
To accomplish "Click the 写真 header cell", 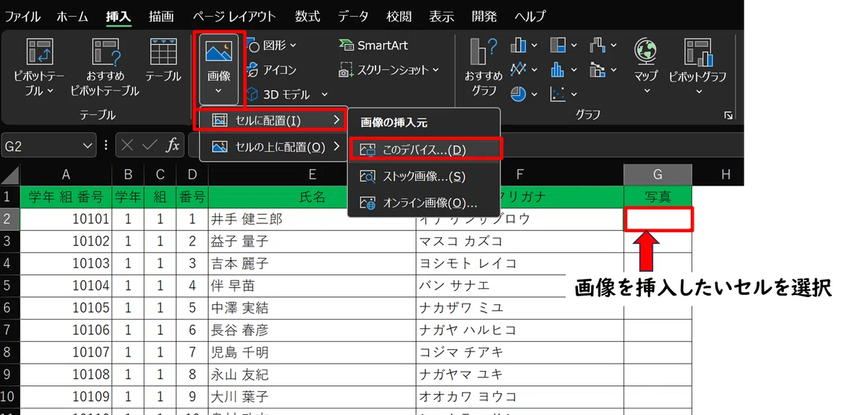I will click(x=658, y=196).
